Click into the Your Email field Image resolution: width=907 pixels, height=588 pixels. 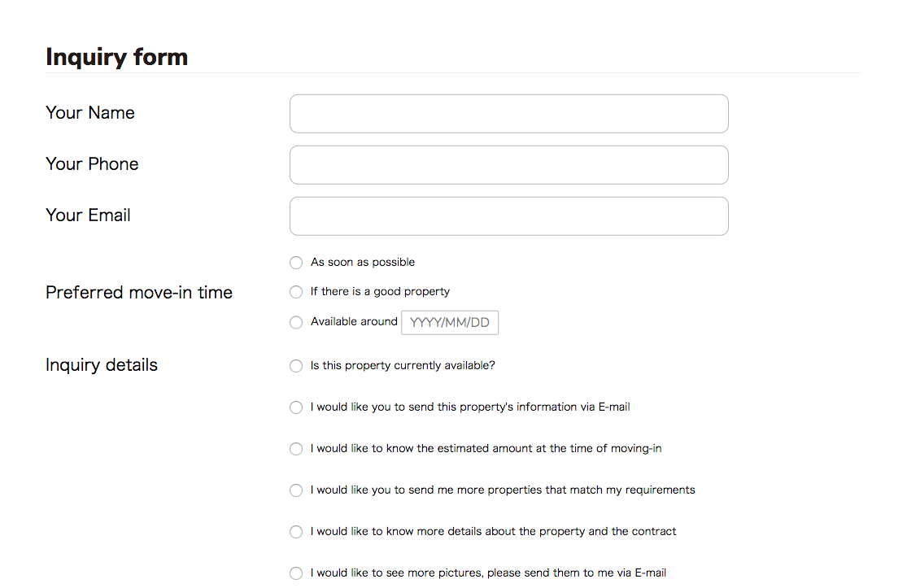coord(508,216)
